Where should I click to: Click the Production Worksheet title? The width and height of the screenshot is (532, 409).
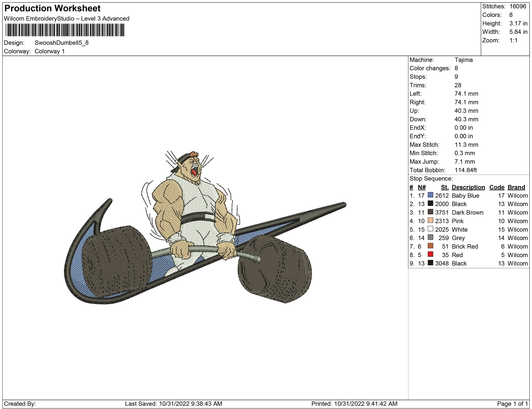52,8
